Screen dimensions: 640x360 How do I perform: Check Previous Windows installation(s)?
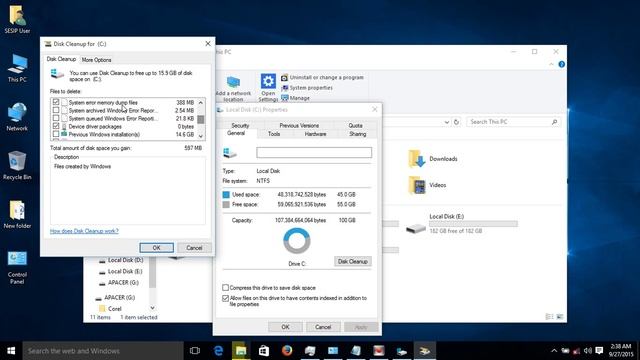click(56, 134)
